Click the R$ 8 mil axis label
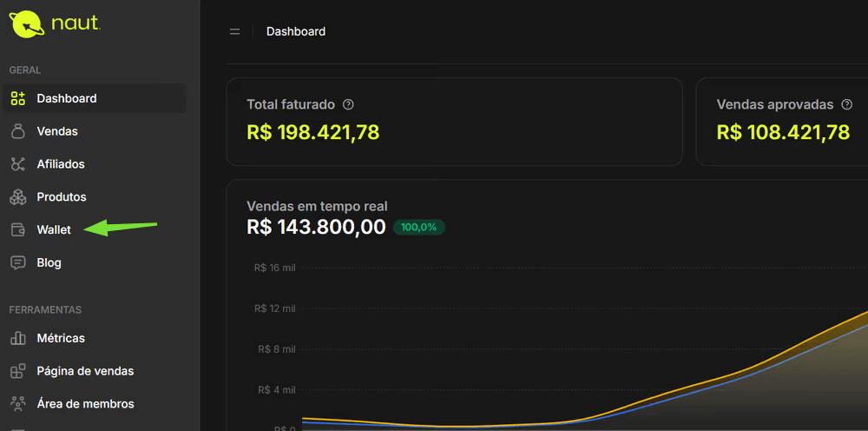This screenshot has width=868, height=431. click(278, 349)
